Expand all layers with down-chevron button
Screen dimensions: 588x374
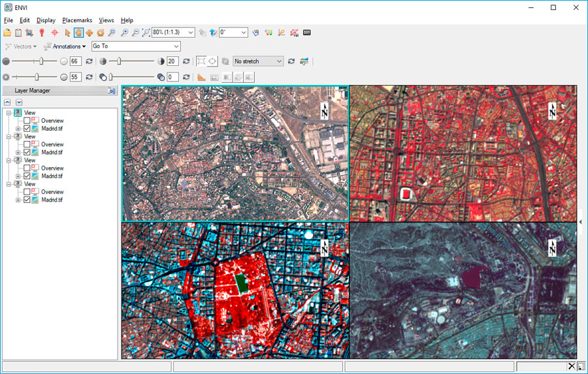19,102
